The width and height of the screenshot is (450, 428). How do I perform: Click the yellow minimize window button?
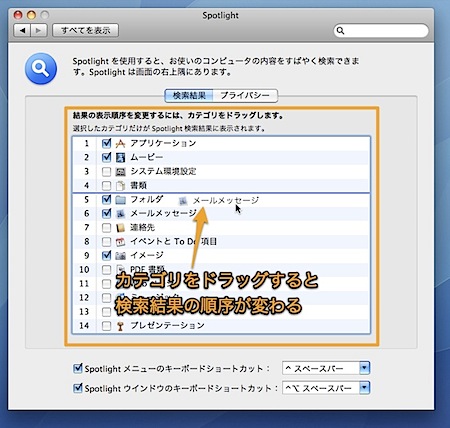click(x=31, y=15)
